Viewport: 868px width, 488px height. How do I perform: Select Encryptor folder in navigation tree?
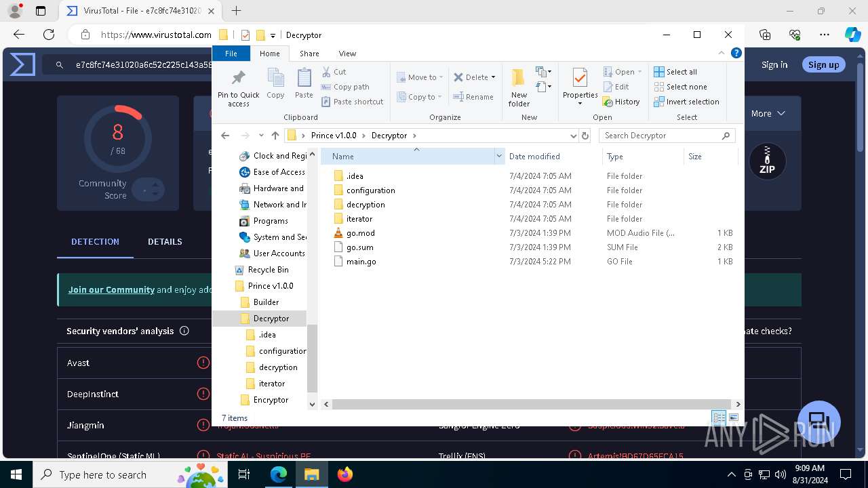coord(271,400)
